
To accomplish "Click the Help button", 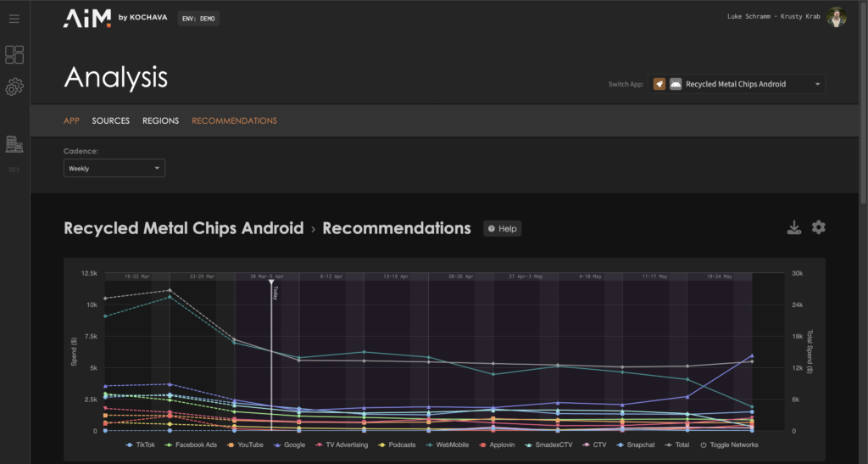I will (502, 228).
